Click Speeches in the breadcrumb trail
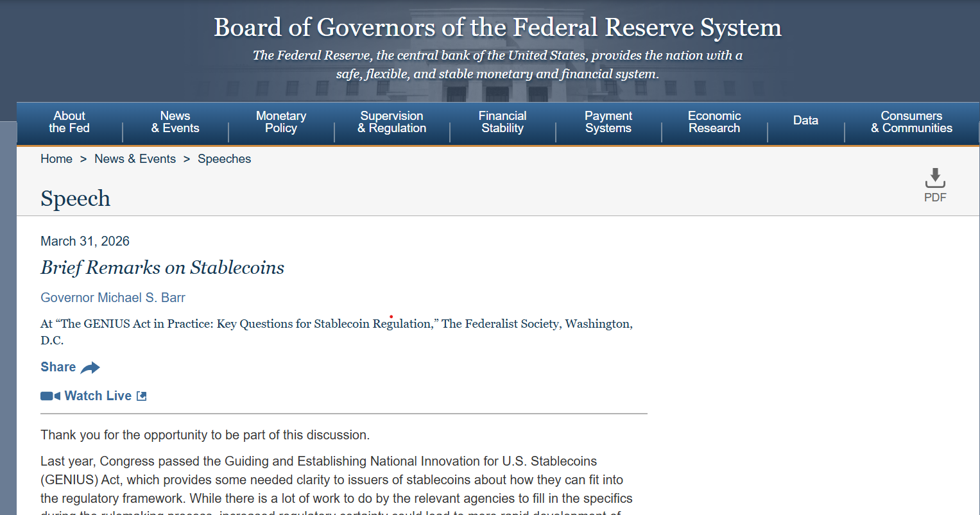This screenshot has width=980, height=515. click(x=224, y=158)
